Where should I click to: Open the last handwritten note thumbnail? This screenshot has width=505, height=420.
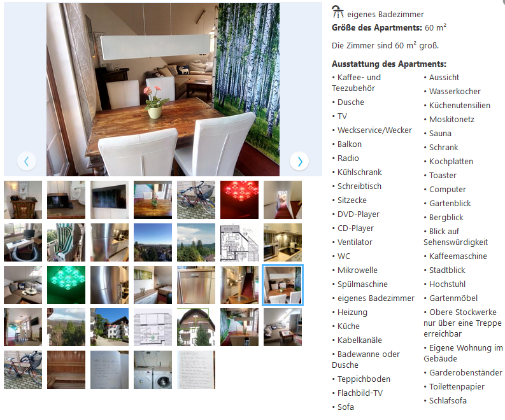tap(196, 370)
